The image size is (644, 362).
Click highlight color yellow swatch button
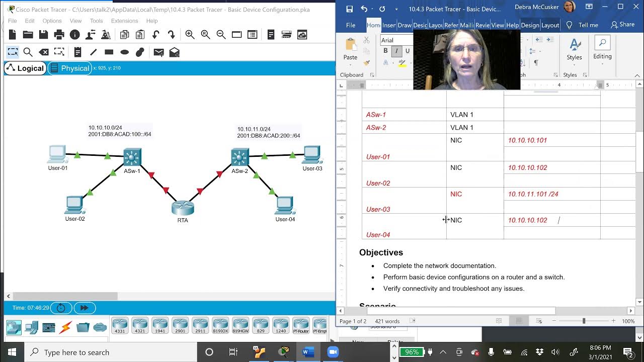[x=402, y=63]
